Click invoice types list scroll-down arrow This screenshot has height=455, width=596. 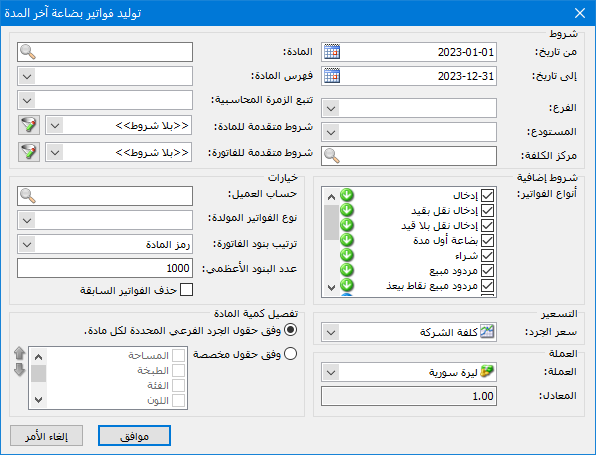tap(331, 288)
